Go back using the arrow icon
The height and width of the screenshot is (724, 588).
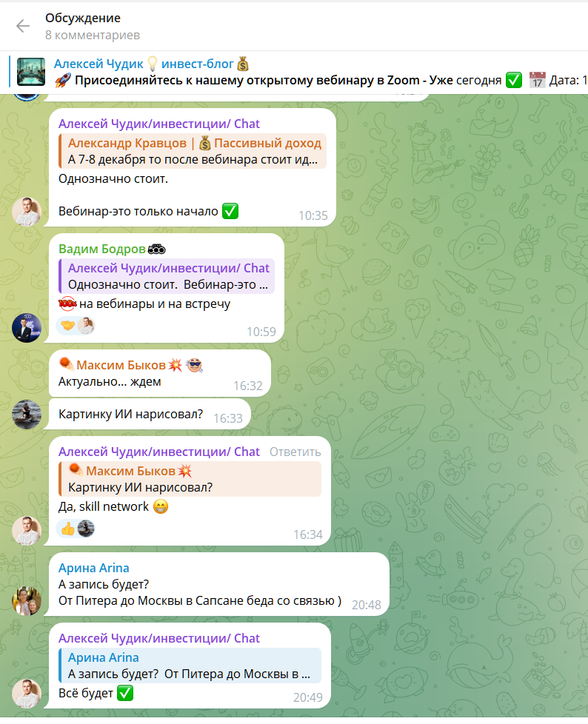(x=23, y=27)
